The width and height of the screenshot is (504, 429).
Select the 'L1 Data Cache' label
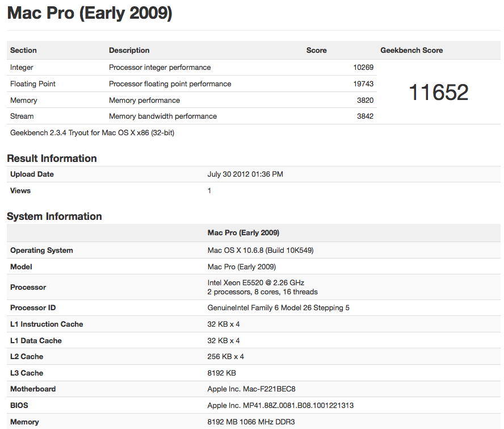36,340
